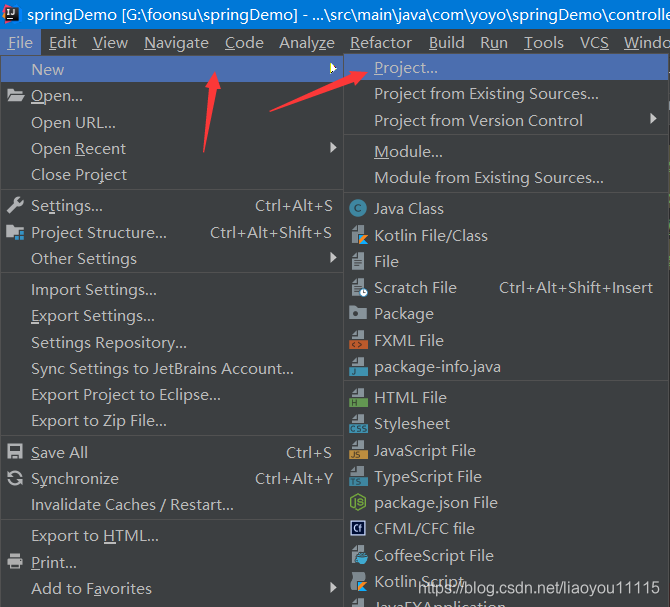Select Open URL... menu entry

(172, 123)
